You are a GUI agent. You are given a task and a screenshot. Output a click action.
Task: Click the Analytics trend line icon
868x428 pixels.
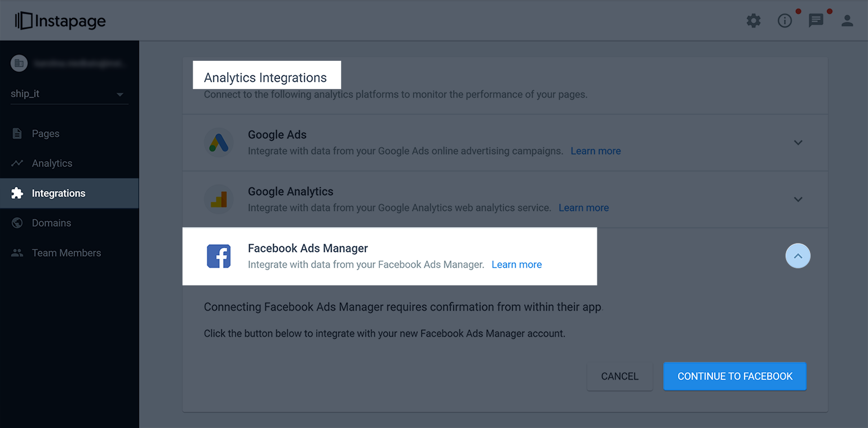[17, 164]
